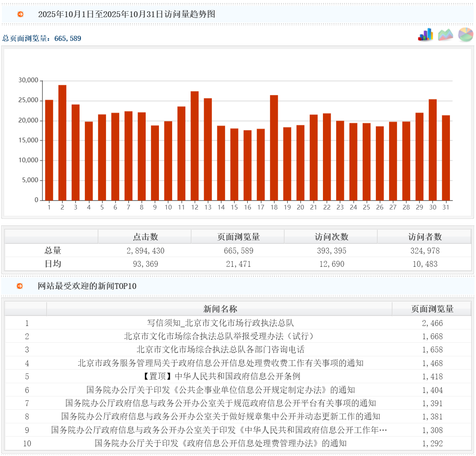476x456 pixels.
Task: Switch chart display to bar chart view
Action: click(425, 35)
